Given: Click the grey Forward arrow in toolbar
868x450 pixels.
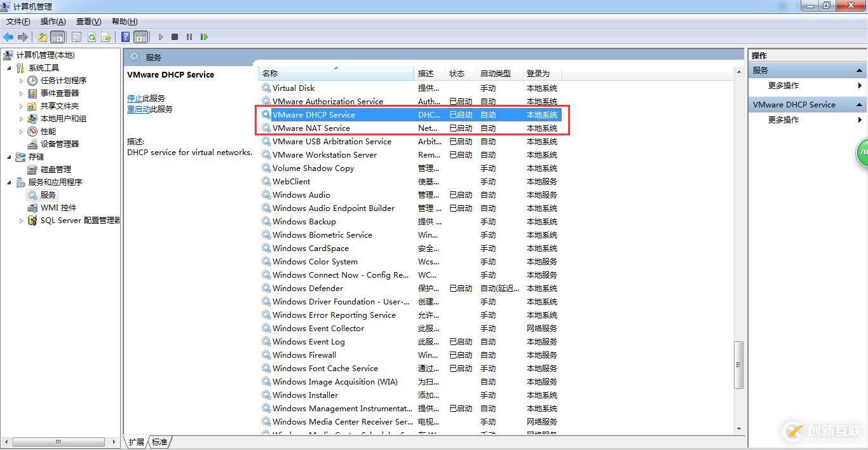Looking at the screenshot, I should tap(24, 37).
